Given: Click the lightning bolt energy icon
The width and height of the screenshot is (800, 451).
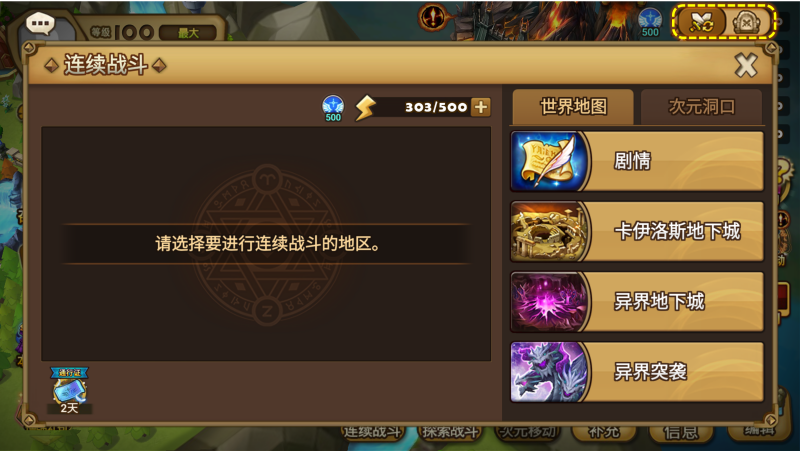Looking at the screenshot, I should click(x=365, y=108).
